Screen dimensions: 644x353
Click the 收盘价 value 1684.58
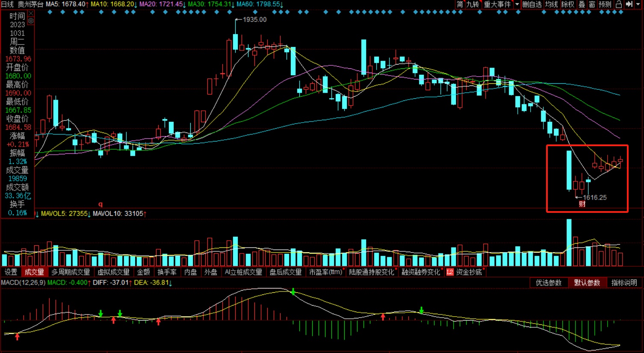18,127
